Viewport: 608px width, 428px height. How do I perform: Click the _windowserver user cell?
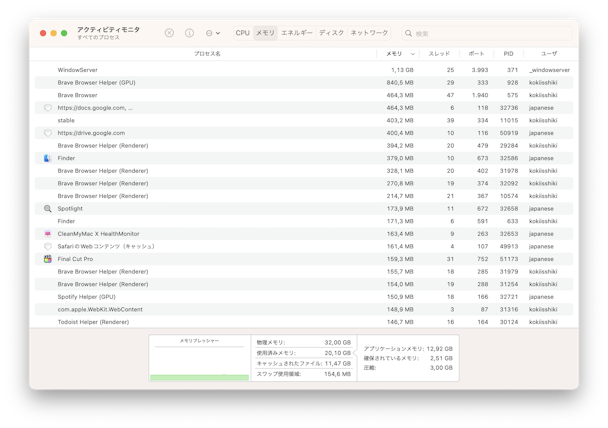[x=549, y=70]
